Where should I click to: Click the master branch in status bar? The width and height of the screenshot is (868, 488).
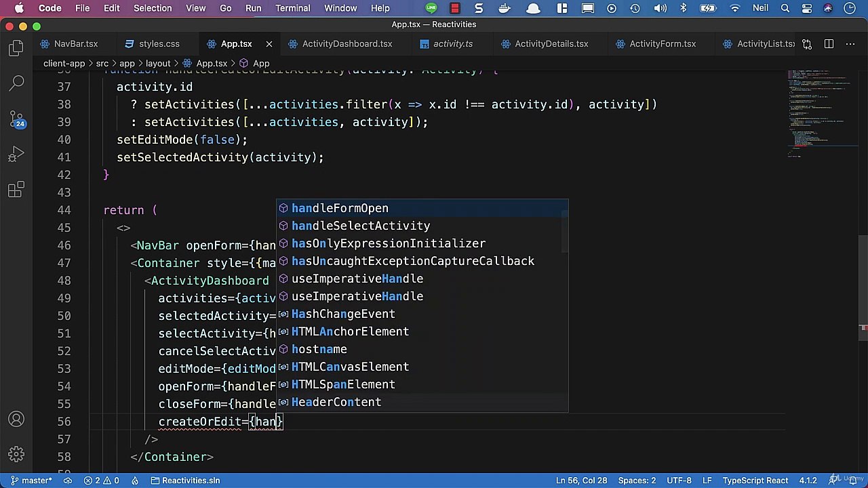pyautogui.click(x=31, y=481)
